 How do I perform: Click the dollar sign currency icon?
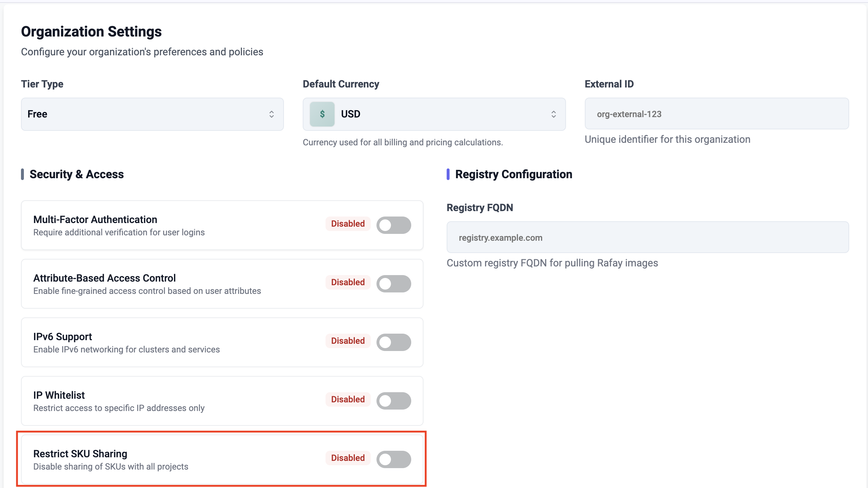pos(322,114)
